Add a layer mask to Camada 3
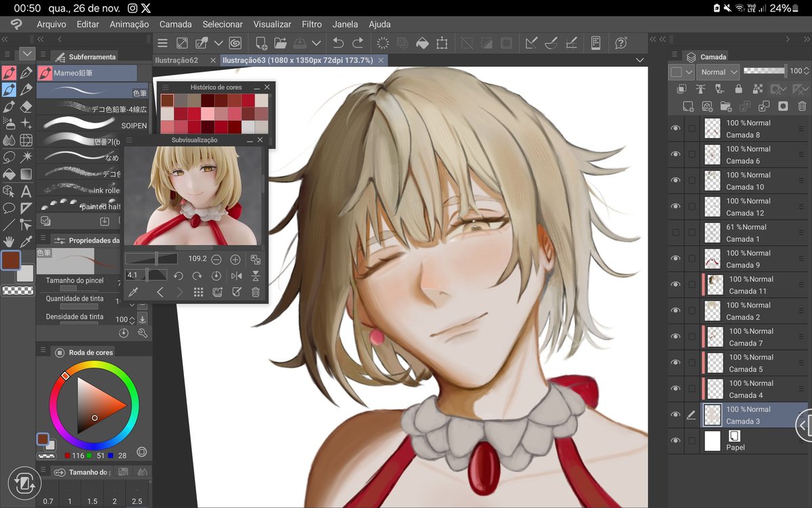 [782, 106]
